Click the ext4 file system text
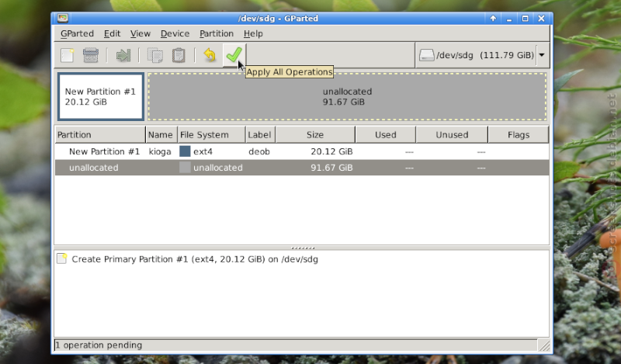The height and width of the screenshot is (364, 621). [x=203, y=151]
